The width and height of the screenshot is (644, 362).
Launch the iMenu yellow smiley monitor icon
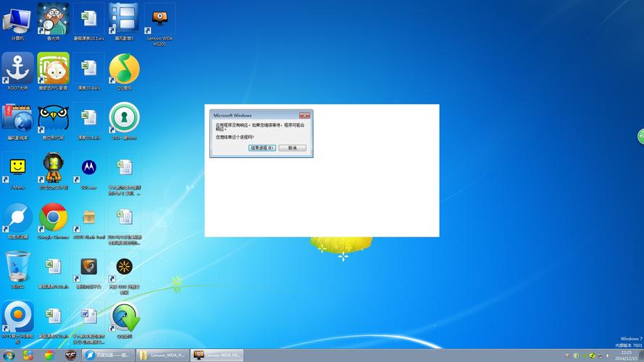[17, 171]
